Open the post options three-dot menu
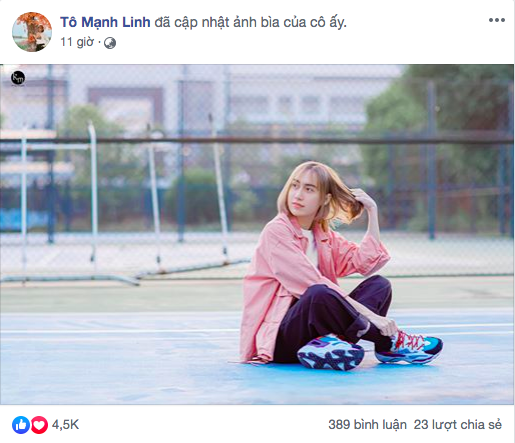This screenshot has width=515, height=443. point(496,20)
